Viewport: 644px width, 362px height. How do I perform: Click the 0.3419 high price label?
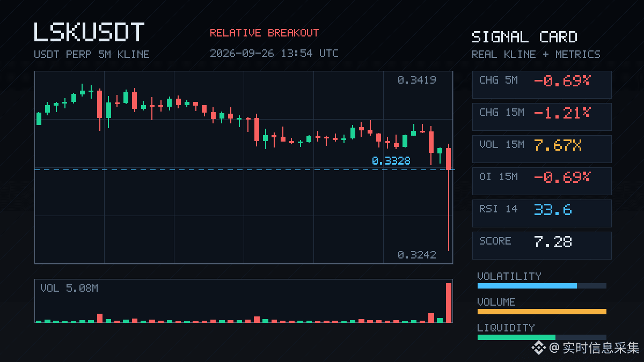point(416,80)
